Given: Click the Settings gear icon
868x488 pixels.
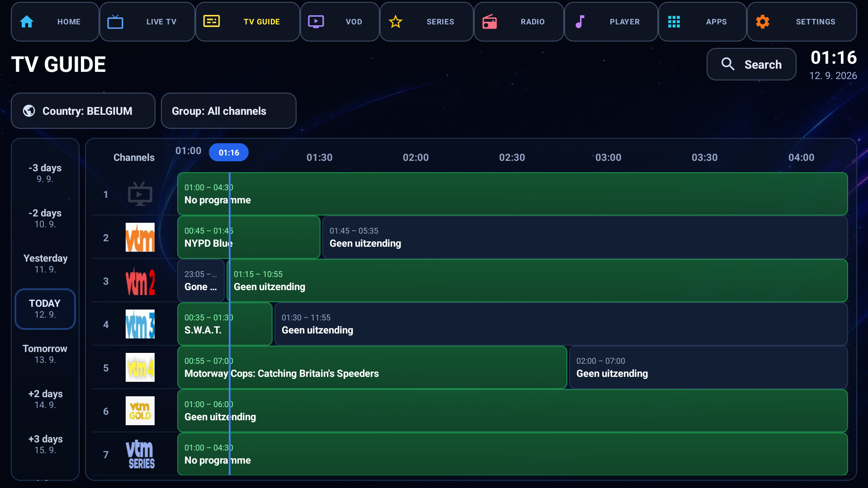Looking at the screenshot, I should (763, 22).
